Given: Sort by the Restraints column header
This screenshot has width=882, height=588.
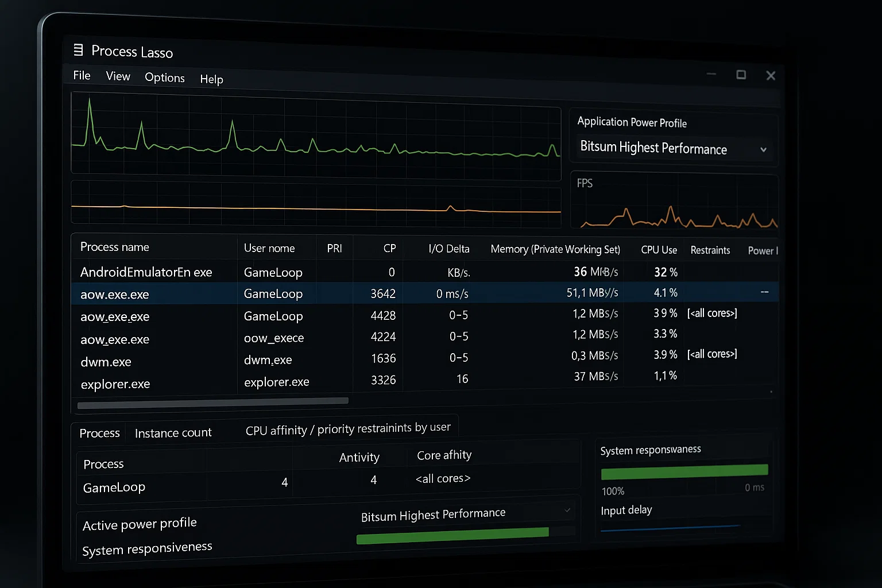Looking at the screenshot, I should tap(710, 250).
